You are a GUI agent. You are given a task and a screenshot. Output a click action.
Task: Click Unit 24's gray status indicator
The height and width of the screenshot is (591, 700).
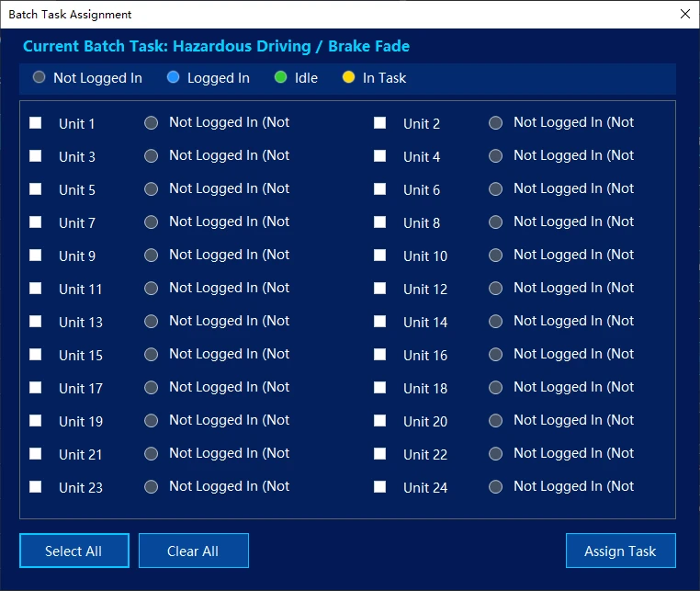tap(495, 486)
